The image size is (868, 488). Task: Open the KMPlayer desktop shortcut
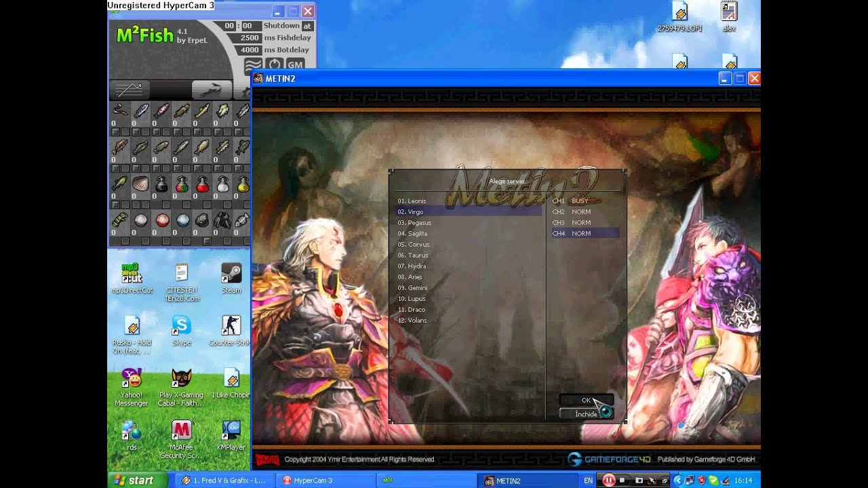(x=231, y=436)
